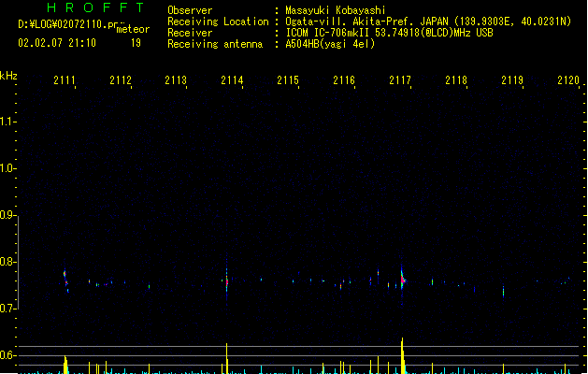This screenshot has height=374, width=588.
Task: Click the 2114 time axis marker
Action: (x=232, y=80)
